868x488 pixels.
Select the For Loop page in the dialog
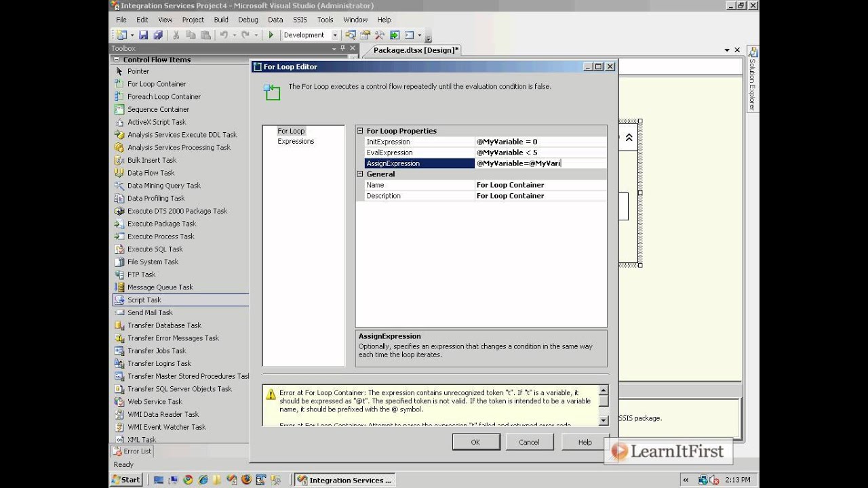click(291, 131)
